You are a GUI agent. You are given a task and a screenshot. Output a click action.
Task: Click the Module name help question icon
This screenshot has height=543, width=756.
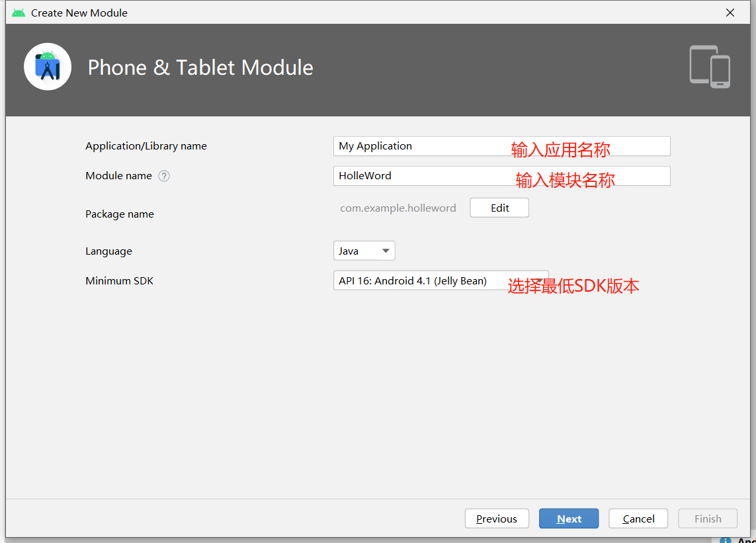pyautogui.click(x=164, y=176)
